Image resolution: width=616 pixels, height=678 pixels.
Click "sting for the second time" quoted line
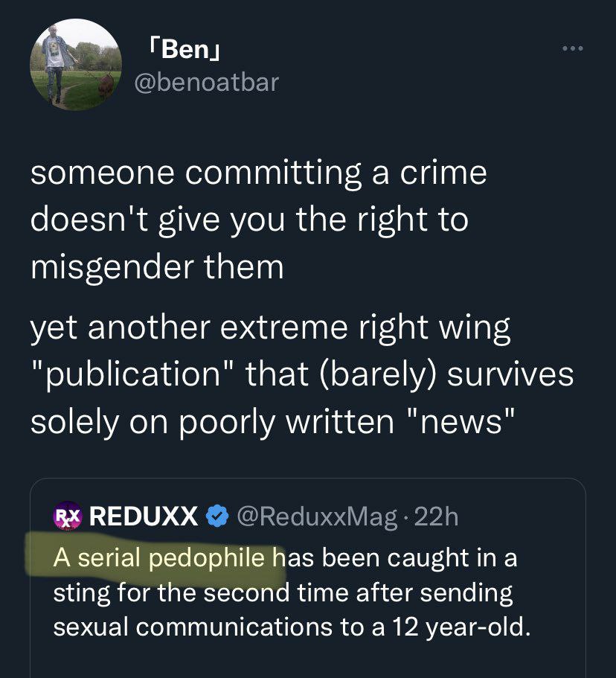point(283,593)
